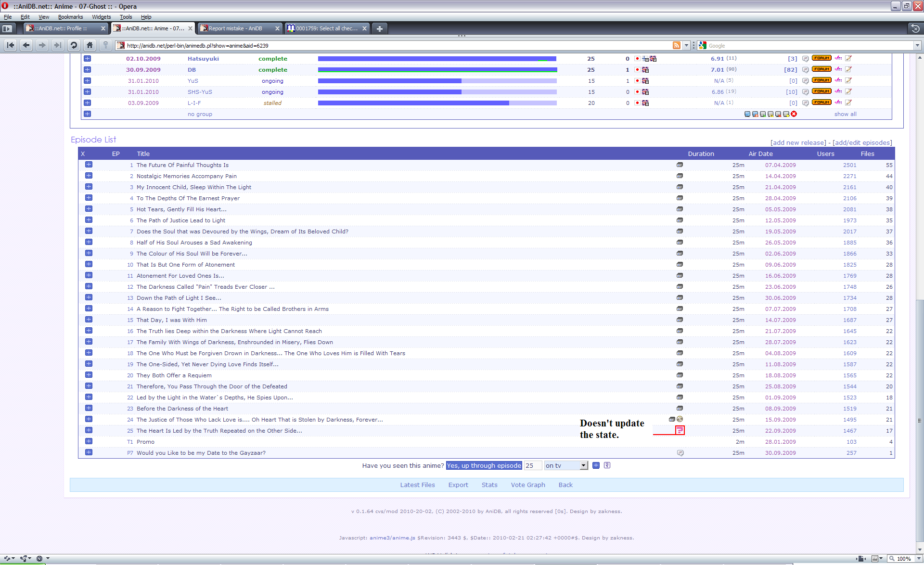Go to home page icon
The width and height of the screenshot is (924, 565).
90,45
